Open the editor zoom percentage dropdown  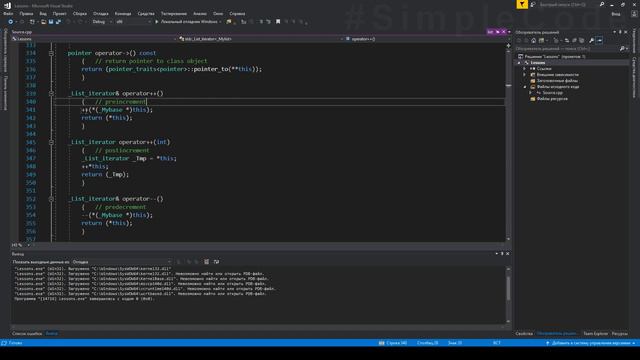click(x=21, y=245)
